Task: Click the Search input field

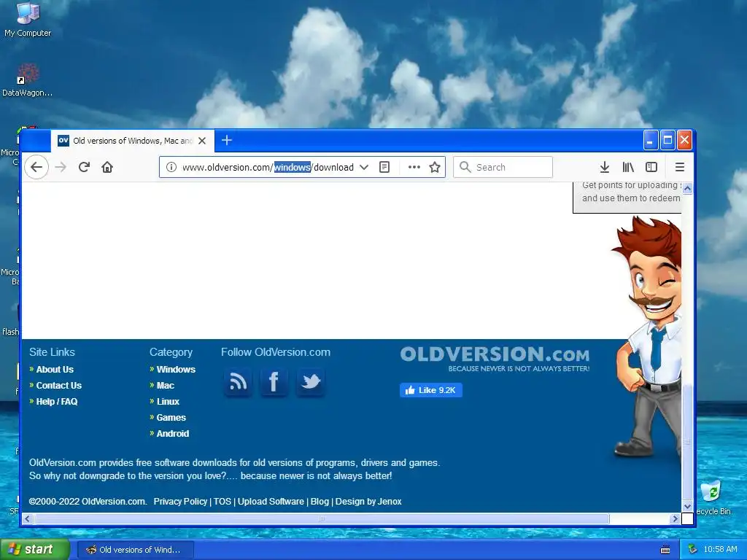Action: click(503, 167)
